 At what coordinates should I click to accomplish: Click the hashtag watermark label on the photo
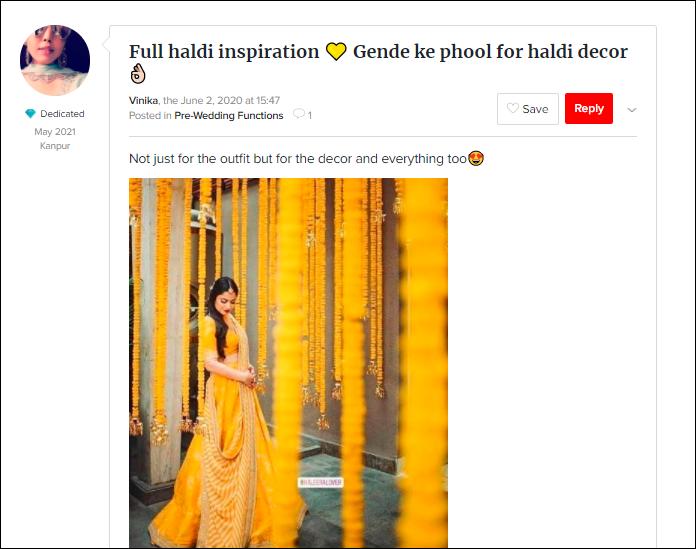tap(320, 482)
